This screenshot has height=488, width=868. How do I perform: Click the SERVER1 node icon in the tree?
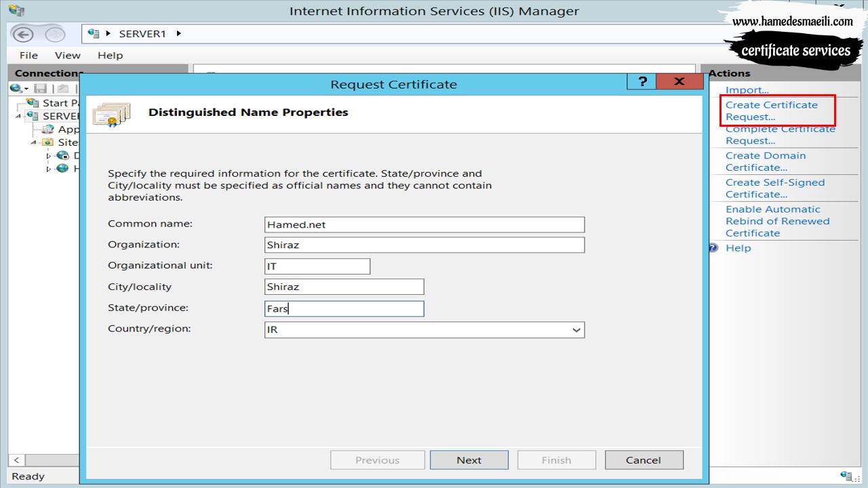point(33,116)
